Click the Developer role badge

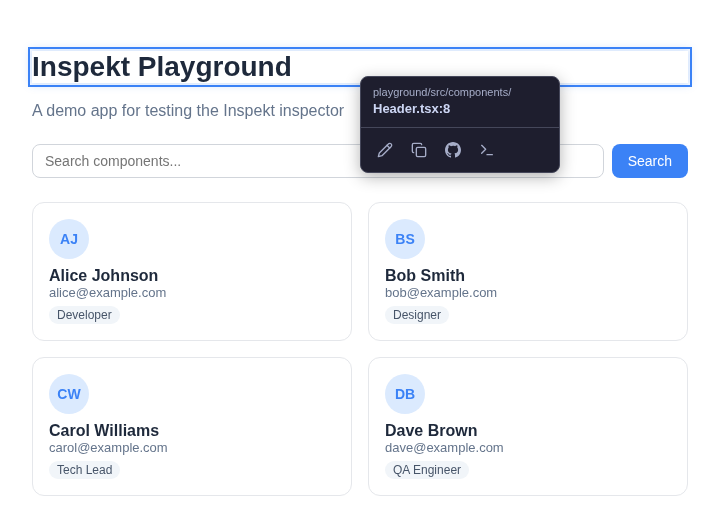click(84, 315)
